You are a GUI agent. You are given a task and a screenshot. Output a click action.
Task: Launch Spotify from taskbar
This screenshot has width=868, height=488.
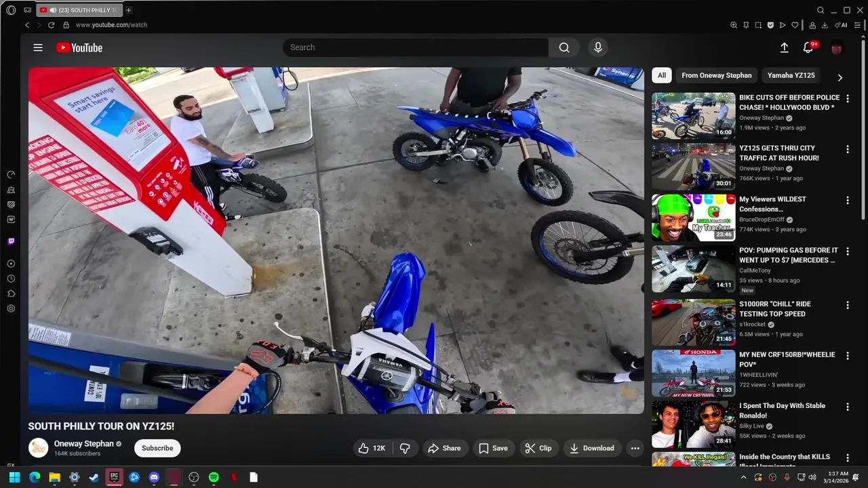(x=214, y=477)
